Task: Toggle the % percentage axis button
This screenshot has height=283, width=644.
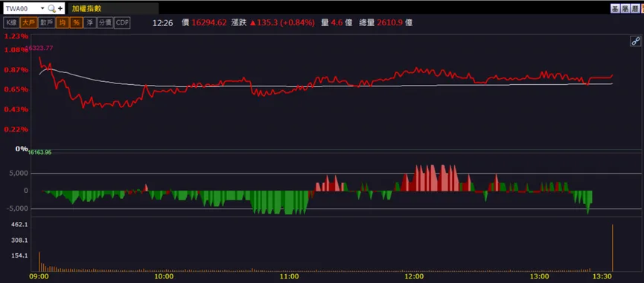Action: coord(76,22)
